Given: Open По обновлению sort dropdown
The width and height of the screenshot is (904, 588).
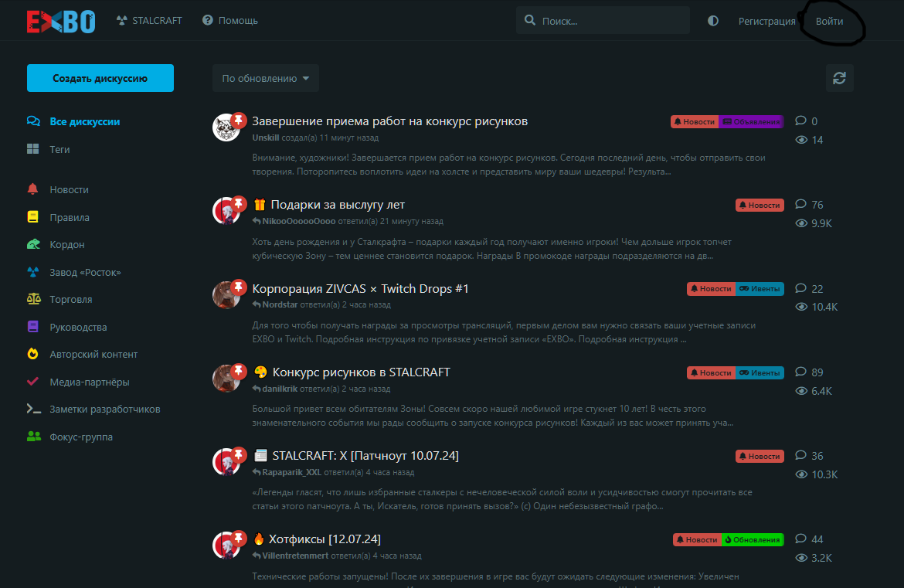Looking at the screenshot, I should pos(266,78).
